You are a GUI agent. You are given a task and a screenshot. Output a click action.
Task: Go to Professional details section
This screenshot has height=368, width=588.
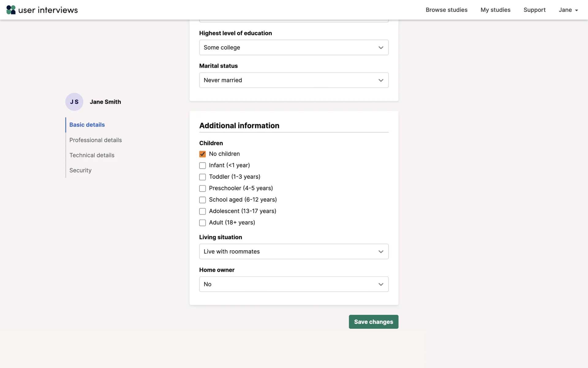point(96,140)
